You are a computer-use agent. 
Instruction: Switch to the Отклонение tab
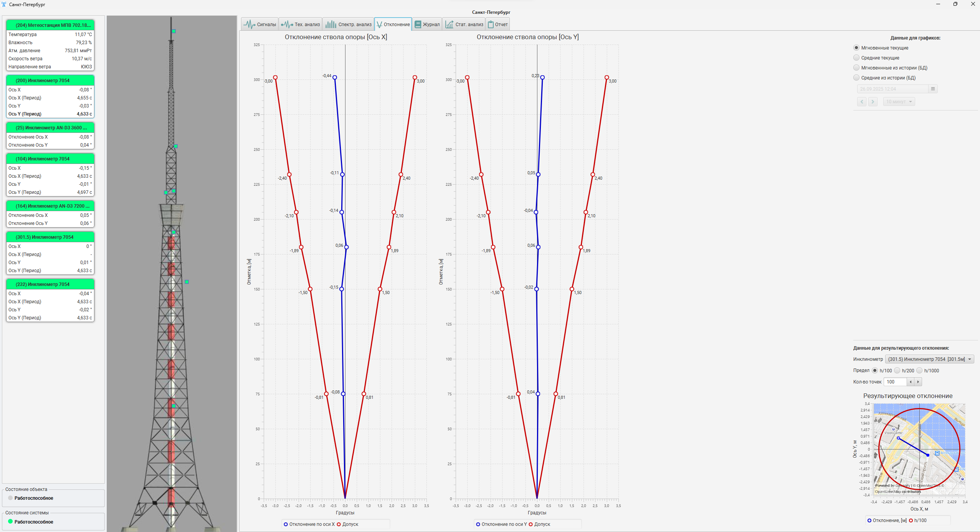[393, 25]
